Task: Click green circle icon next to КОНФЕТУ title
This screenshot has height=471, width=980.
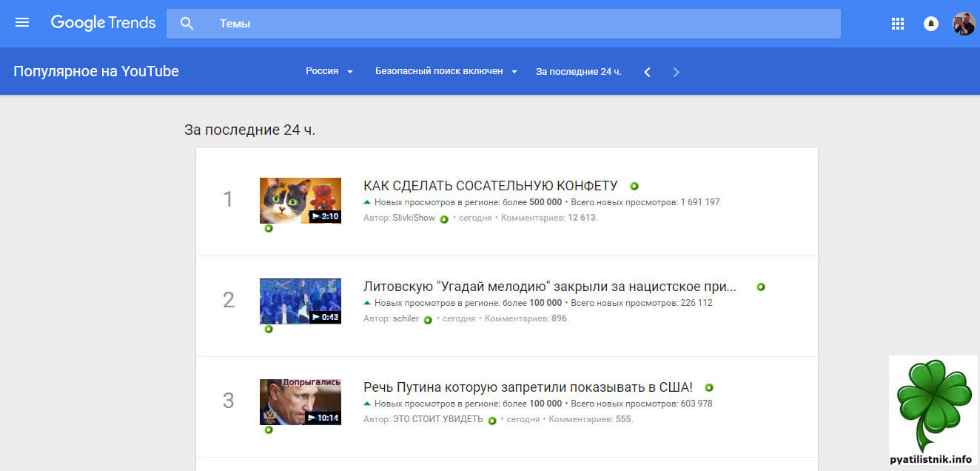Action: pyautogui.click(x=634, y=187)
